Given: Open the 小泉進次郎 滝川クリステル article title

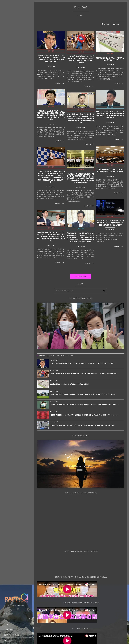Looking at the screenshot, I should [x=51, y=236].
